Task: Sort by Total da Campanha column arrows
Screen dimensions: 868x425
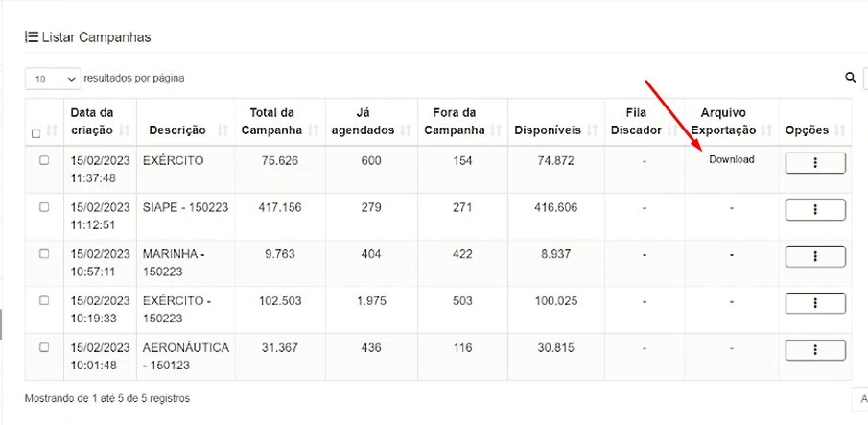Action: click(x=314, y=130)
